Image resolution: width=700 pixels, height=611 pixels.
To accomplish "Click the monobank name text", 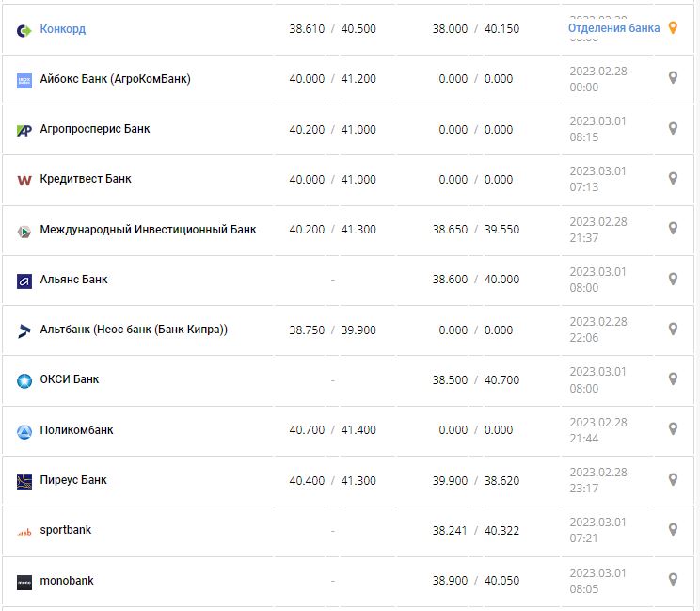I will click(x=67, y=581).
